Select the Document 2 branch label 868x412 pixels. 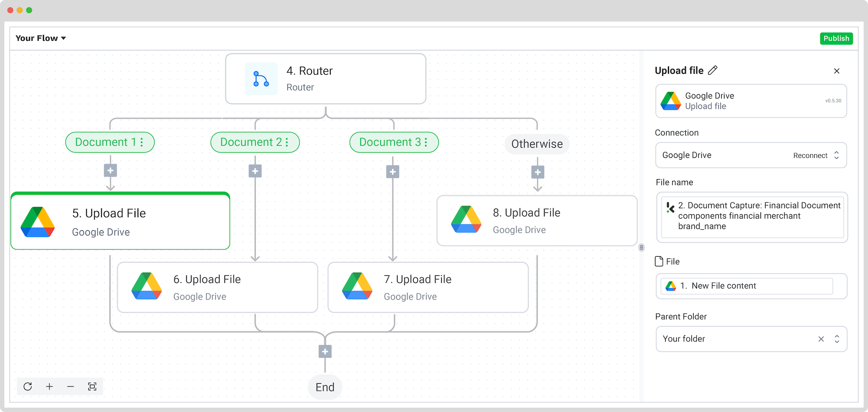click(x=255, y=142)
